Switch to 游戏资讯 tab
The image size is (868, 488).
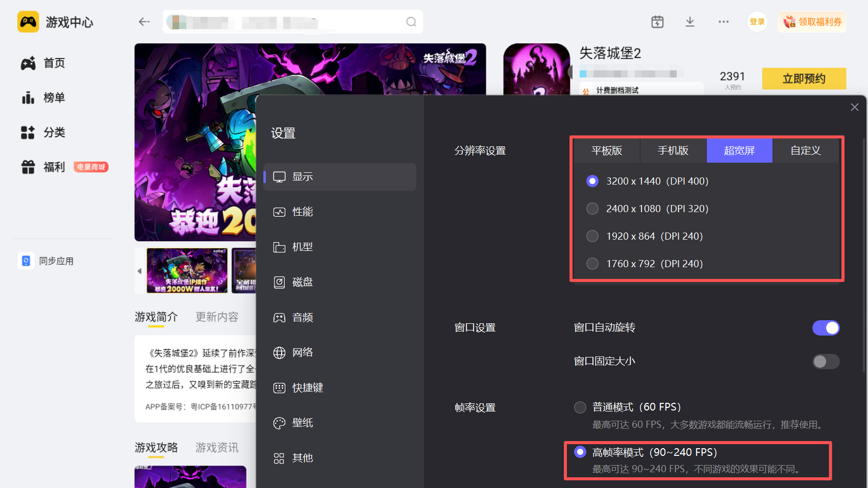click(x=217, y=448)
